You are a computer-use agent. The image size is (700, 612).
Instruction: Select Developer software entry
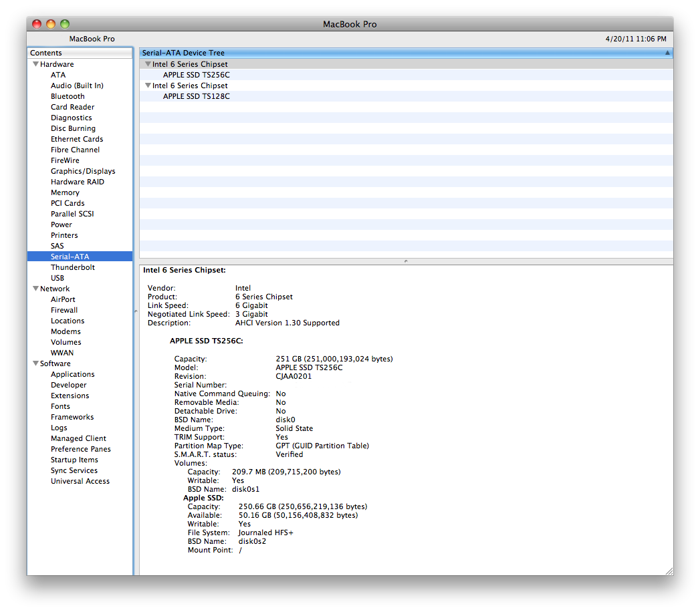point(68,385)
